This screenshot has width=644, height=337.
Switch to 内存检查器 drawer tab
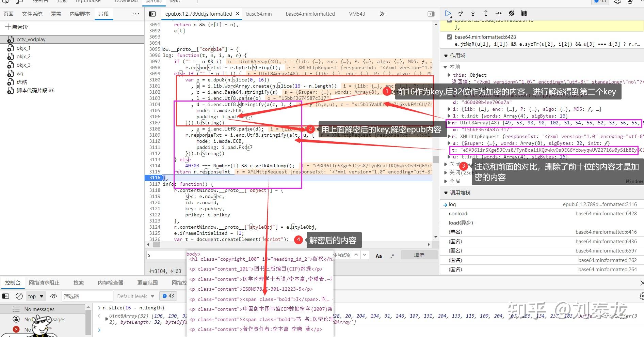[x=111, y=283]
